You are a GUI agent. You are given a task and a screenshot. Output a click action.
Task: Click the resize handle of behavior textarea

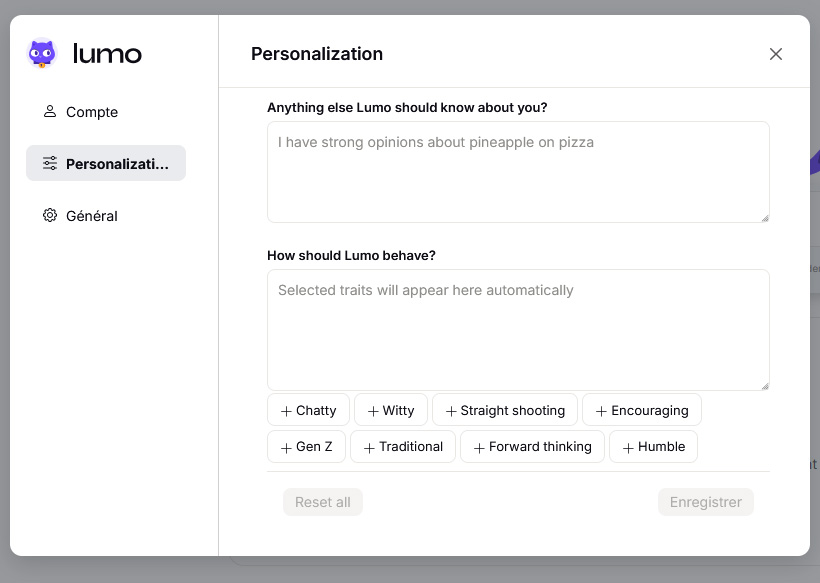[x=764, y=385]
